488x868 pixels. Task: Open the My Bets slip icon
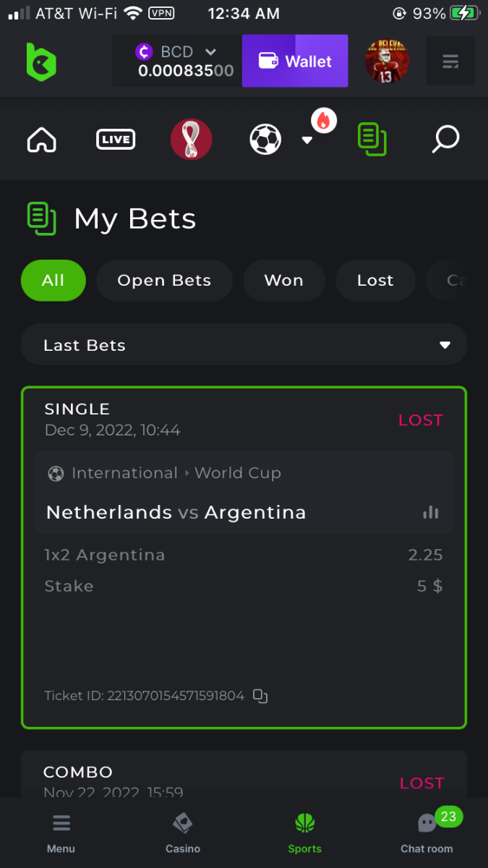[372, 139]
